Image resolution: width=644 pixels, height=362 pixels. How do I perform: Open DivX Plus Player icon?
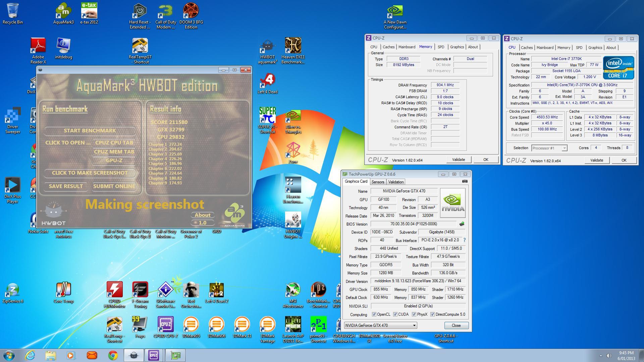(12, 190)
